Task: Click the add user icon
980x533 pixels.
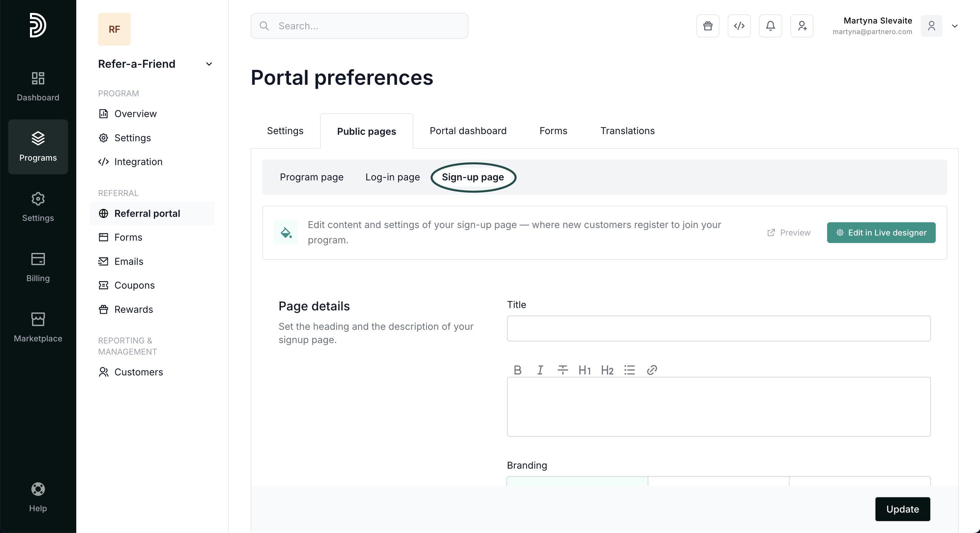Action: [802, 26]
